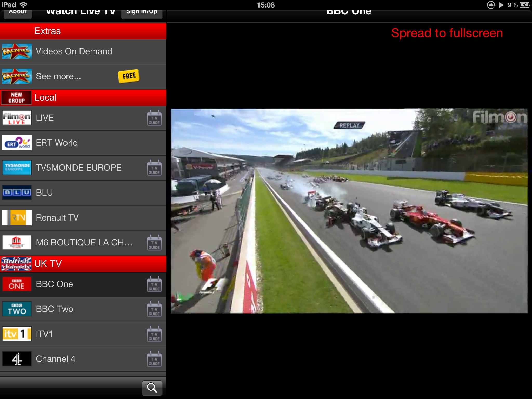Tap the rotation lock status icon

click(491, 5)
